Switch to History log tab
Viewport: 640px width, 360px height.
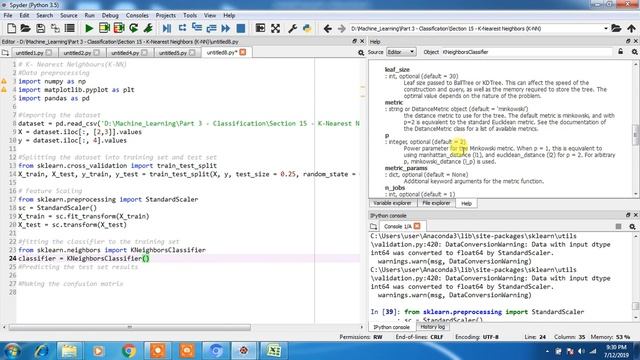pos(433,327)
